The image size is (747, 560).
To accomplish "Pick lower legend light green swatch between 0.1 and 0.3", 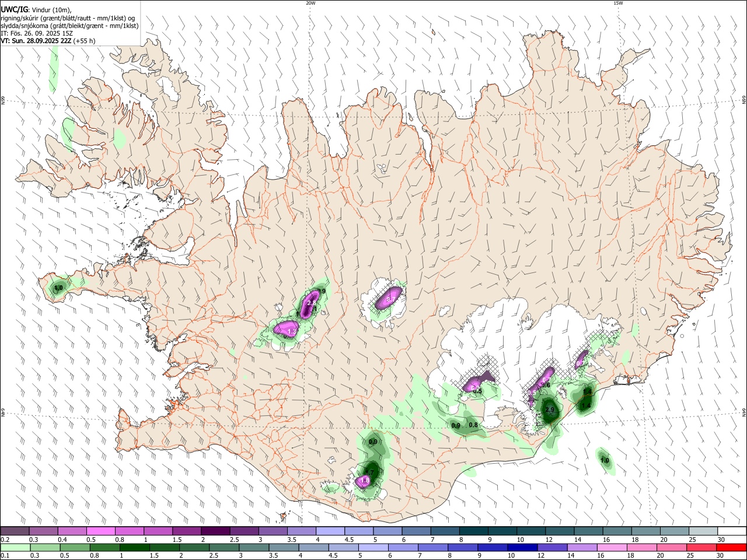I will pyautogui.click(x=15, y=547).
